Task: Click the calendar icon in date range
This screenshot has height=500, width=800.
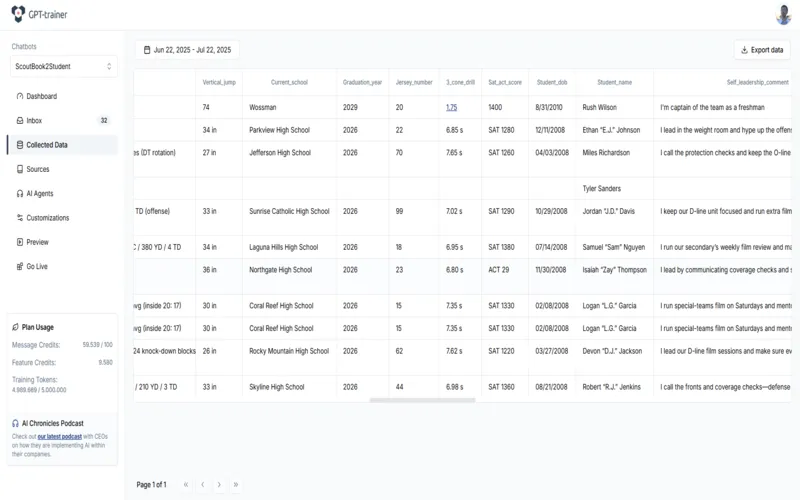Action: [147, 50]
